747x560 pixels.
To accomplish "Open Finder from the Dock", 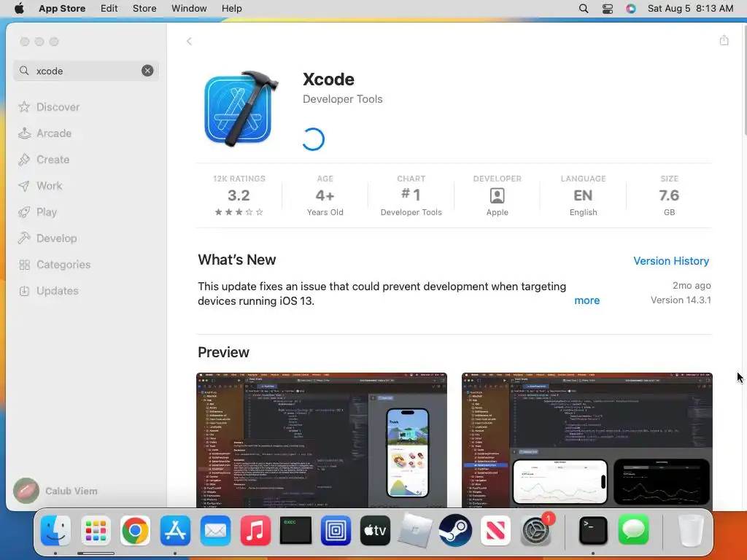I will point(55,530).
